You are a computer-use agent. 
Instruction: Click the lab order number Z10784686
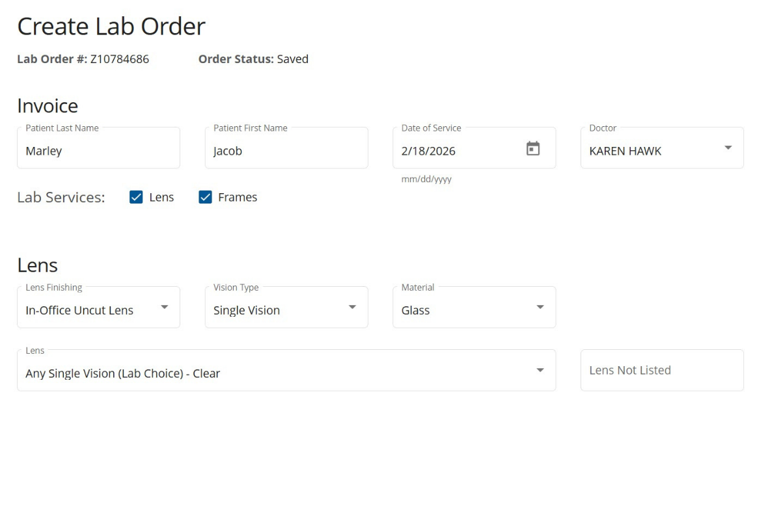[x=119, y=59]
